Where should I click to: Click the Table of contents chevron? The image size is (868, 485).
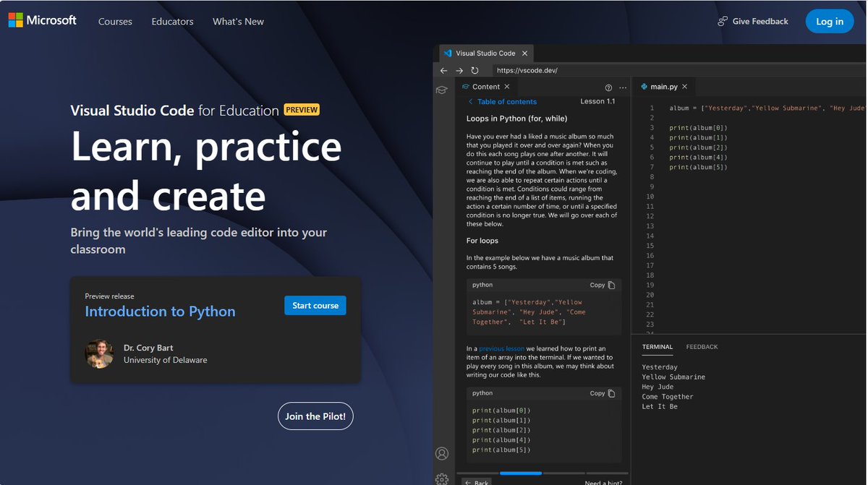pyautogui.click(x=470, y=102)
